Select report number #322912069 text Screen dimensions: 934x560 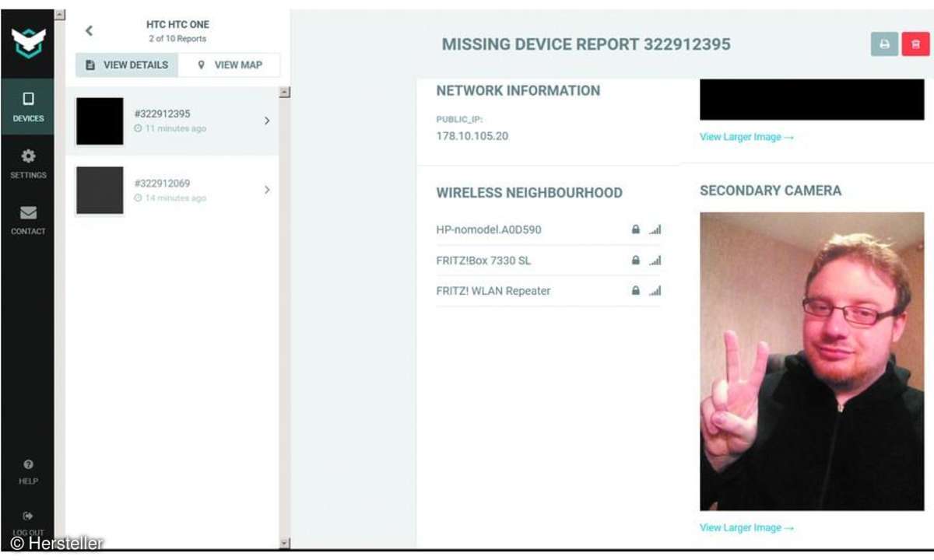[x=162, y=184]
